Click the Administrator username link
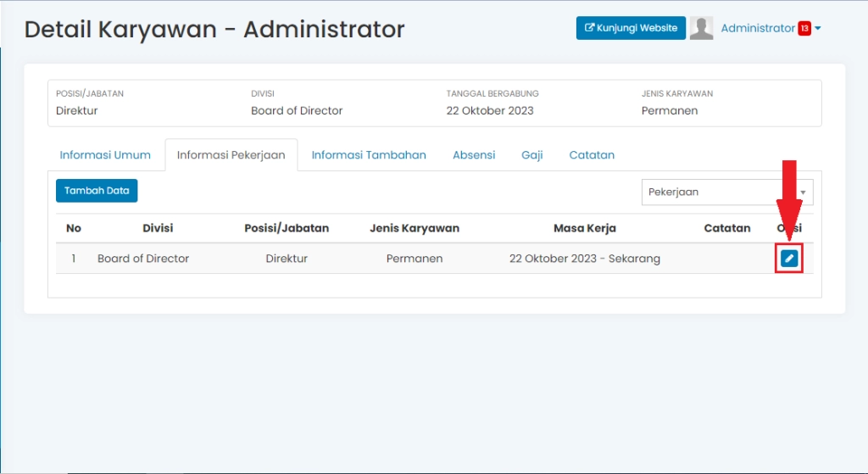The height and width of the screenshot is (474, 868). tap(757, 28)
